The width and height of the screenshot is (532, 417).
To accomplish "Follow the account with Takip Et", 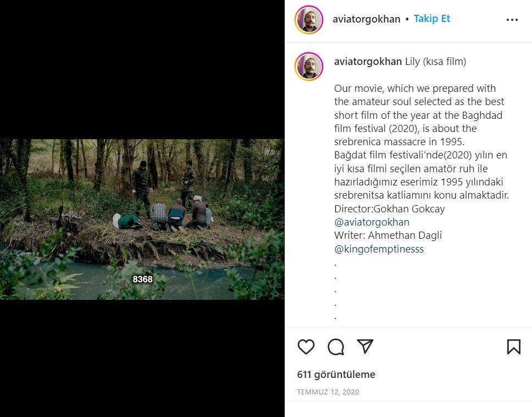I will 431,19.
